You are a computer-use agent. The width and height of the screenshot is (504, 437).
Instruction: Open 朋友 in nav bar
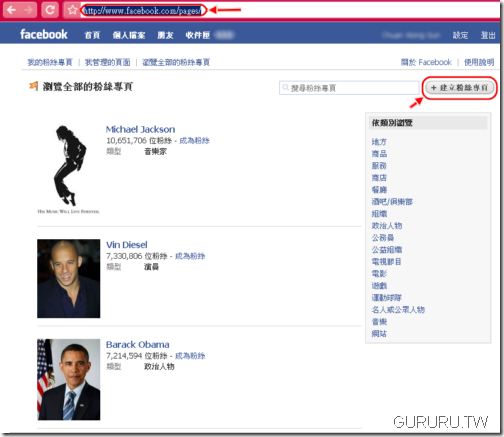coord(165,35)
